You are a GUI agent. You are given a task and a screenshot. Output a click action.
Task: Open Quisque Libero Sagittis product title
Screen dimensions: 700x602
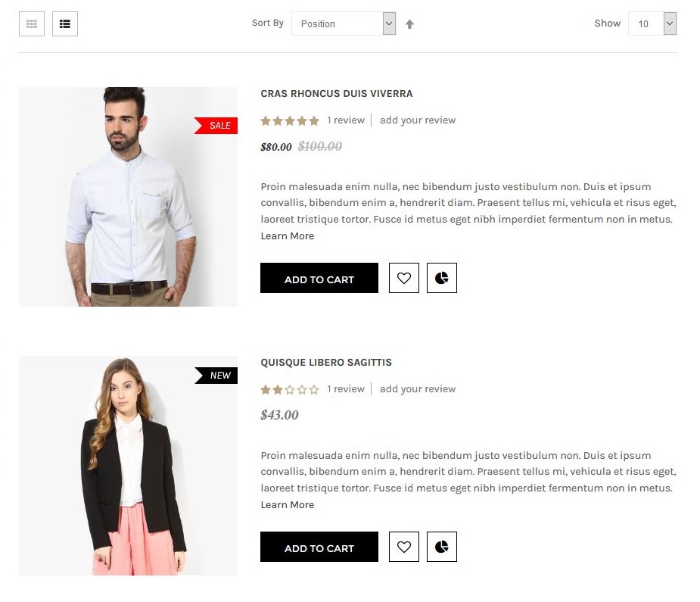tap(326, 363)
